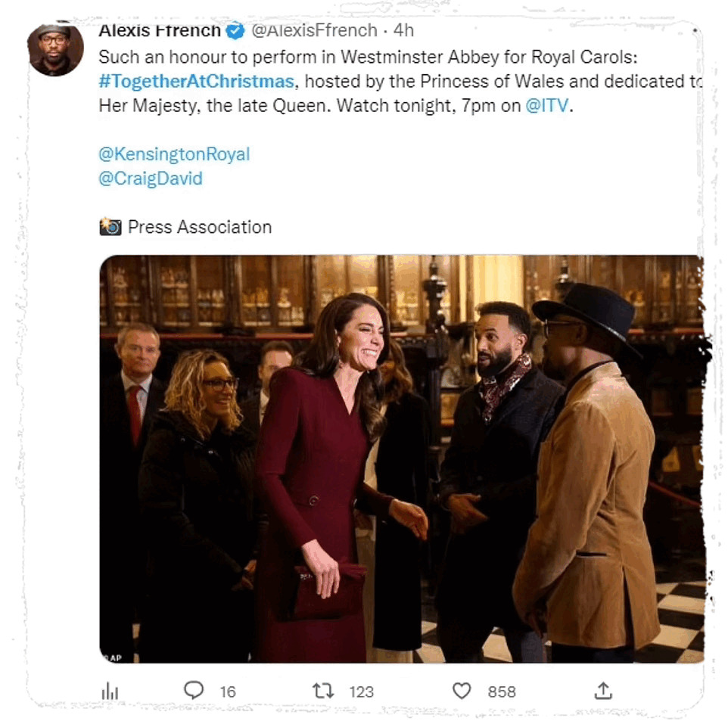Click the view analytics bar chart icon
The width and height of the screenshot is (728, 724).
tap(110, 691)
